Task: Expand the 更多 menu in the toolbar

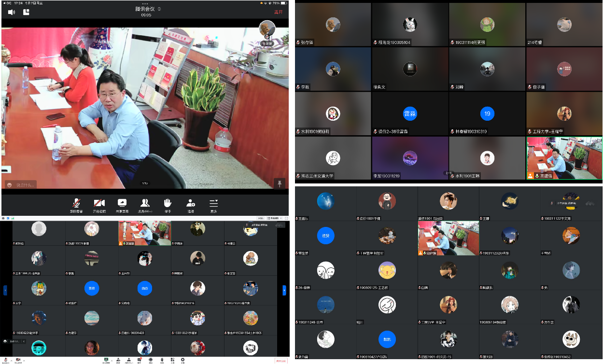Action: [x=213, y=205]
